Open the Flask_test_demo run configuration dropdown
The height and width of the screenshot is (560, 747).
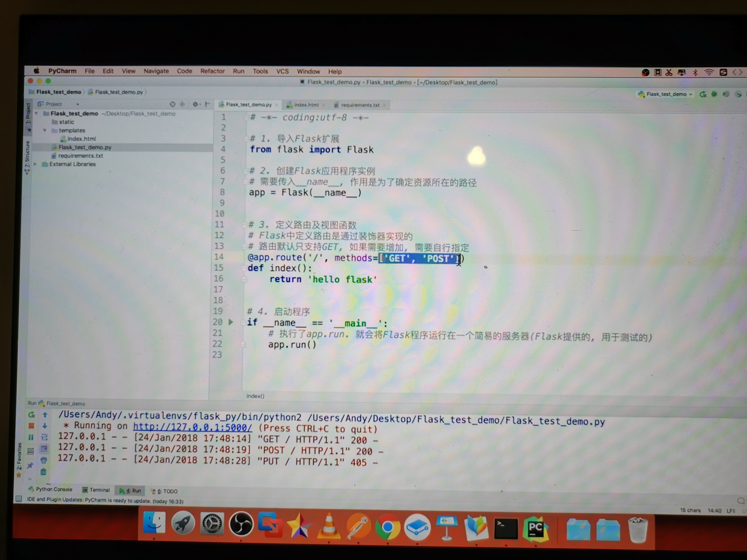pyautogui.click(x=666, y=94)
